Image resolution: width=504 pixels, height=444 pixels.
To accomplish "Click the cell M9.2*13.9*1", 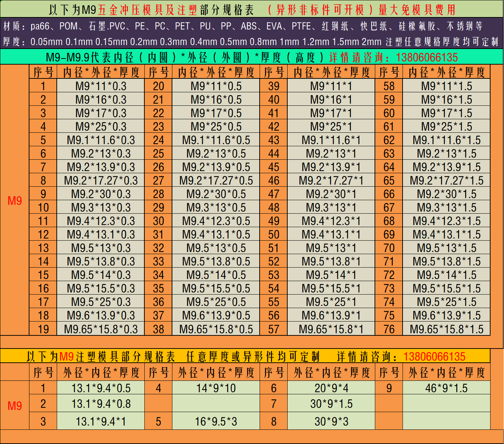I will click(x=331, y=167).
